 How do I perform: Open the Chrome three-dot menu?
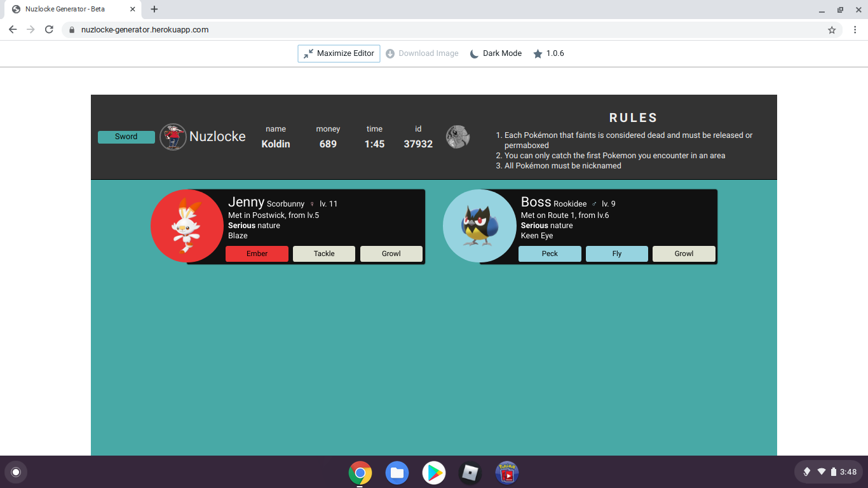tap(855, 30)
